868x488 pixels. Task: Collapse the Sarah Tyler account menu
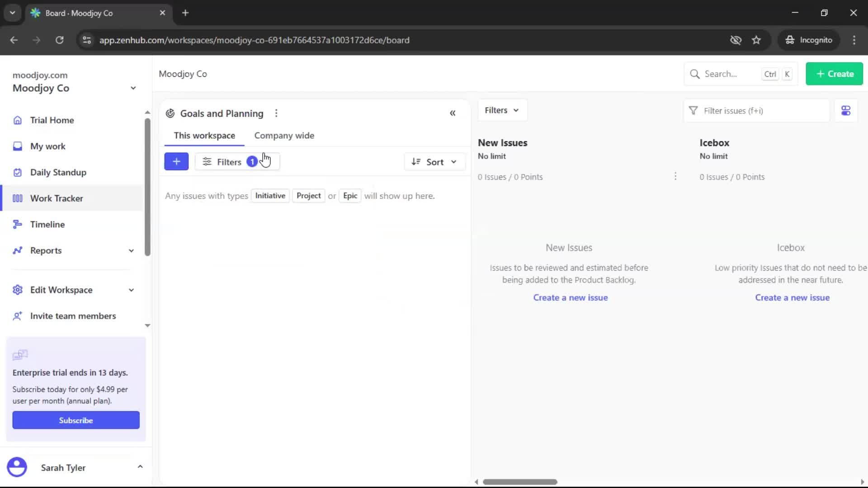[140, 467]
